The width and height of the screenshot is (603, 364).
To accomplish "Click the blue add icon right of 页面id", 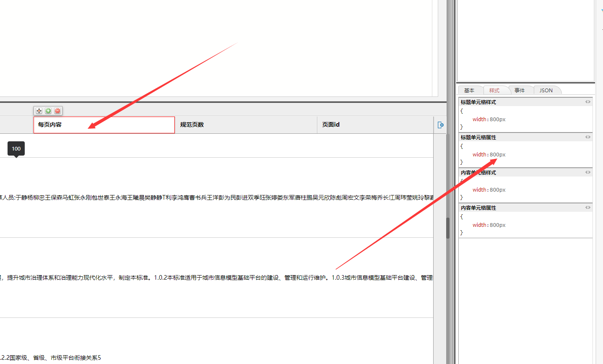I will coord(440,125).
